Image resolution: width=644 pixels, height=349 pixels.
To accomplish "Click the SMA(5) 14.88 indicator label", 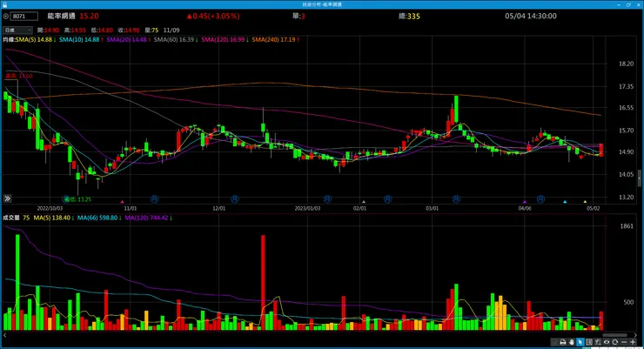I will [36, 40].
